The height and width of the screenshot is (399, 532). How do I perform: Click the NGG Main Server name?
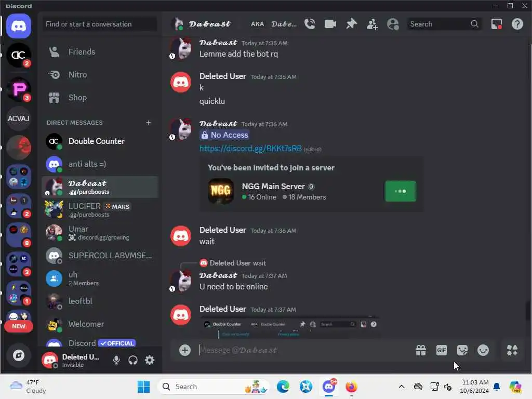(x=273, y=187)
